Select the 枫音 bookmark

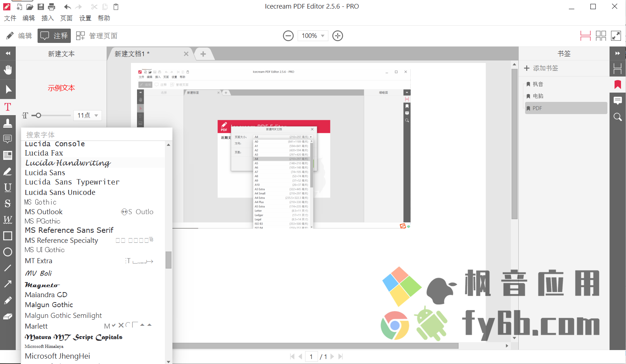coord(566,84)
